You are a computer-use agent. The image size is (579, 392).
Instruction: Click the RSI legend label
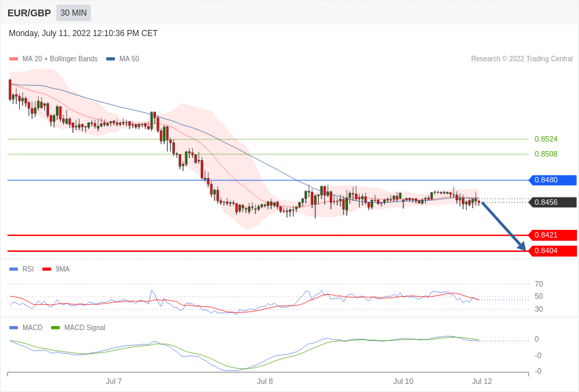tap(28, 269)
